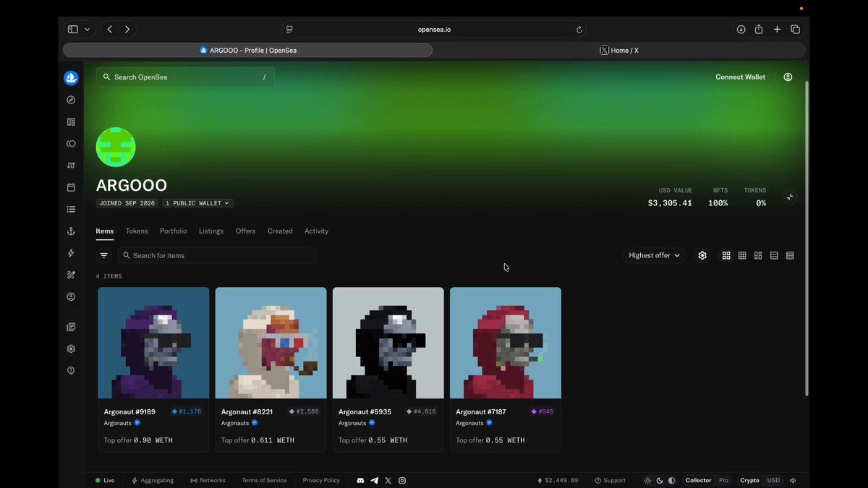
Task: Click the Search OpenSea field
Action: [x=185, y=77]
